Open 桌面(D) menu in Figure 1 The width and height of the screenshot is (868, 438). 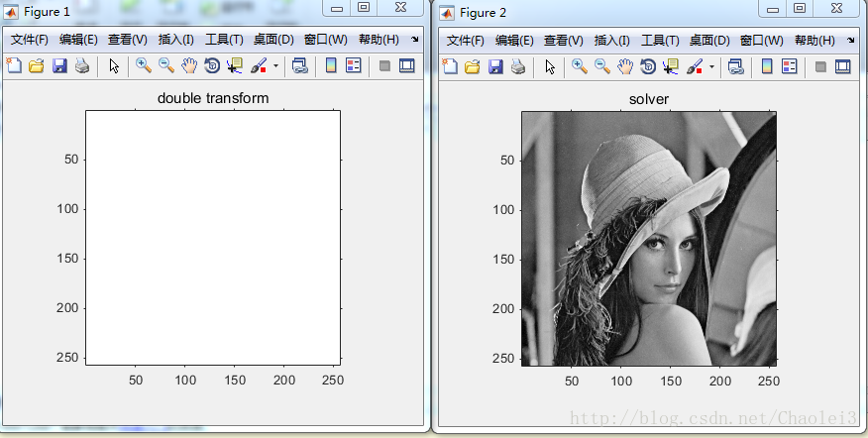(x=273, y=40)
